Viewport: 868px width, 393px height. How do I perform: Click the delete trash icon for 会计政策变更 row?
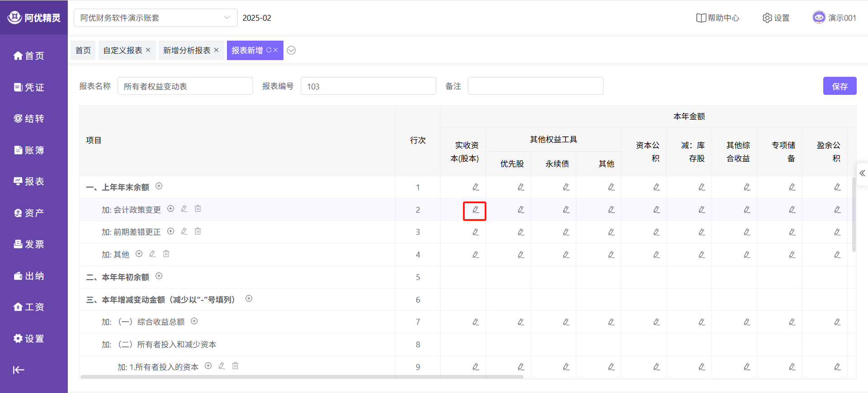[x=198, y=209]
